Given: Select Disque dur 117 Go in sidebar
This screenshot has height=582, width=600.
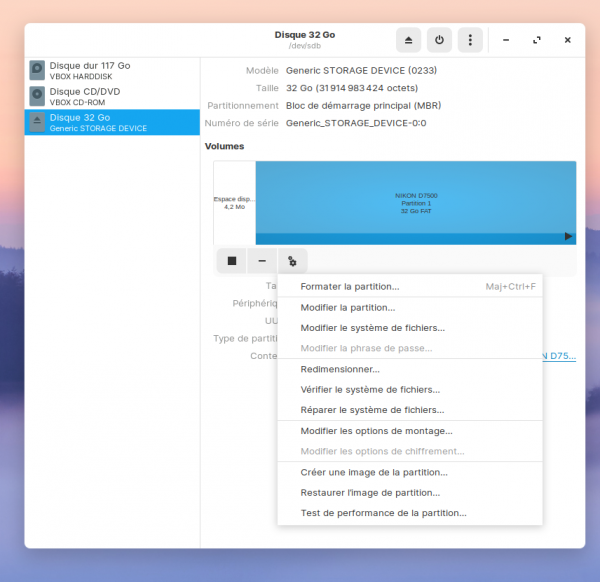Looking at the screenshot, I should [90, 70].
